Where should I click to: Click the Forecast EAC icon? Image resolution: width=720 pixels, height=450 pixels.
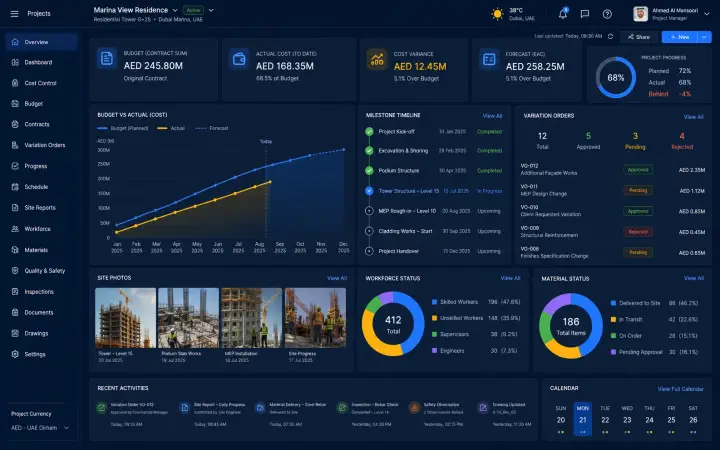point(489,59)
